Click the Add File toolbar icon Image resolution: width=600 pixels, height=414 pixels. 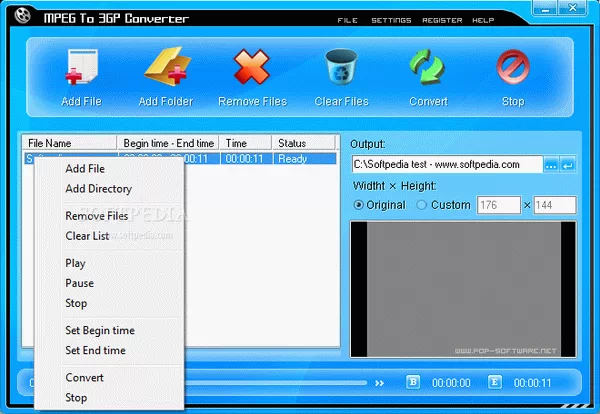83,70
